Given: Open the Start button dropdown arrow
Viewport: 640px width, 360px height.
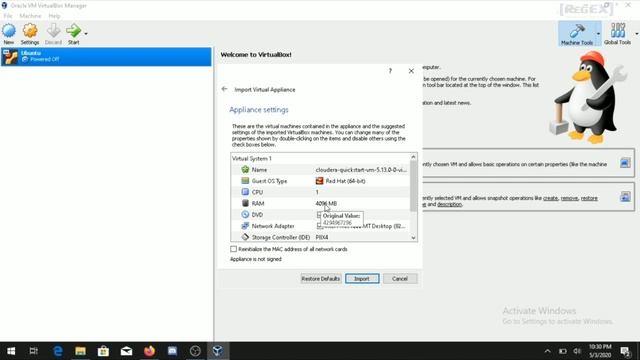Looking at the screenshot, I should pos(86,34).
